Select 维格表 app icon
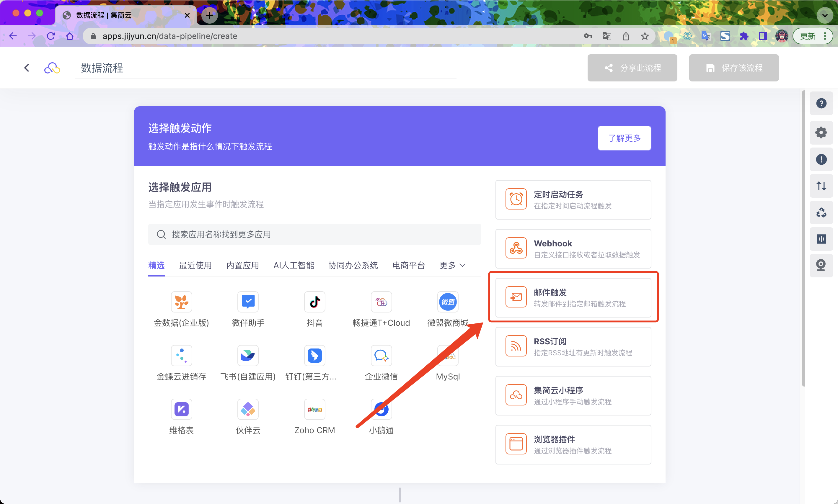 point(181,409)
